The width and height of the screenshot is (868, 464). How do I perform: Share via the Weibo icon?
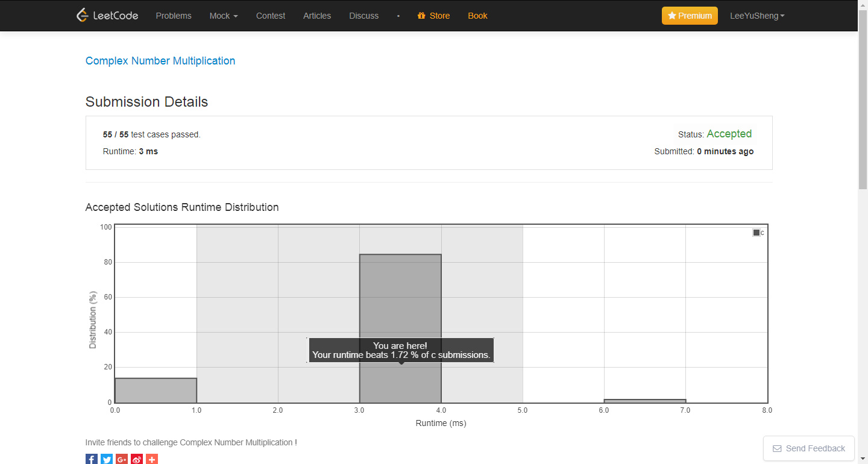click(137, 459)
